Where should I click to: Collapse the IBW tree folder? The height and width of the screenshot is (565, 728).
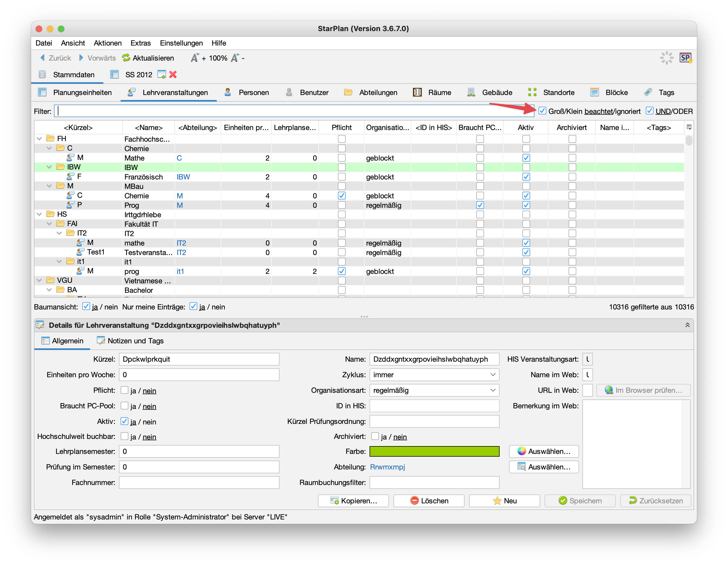49,167
